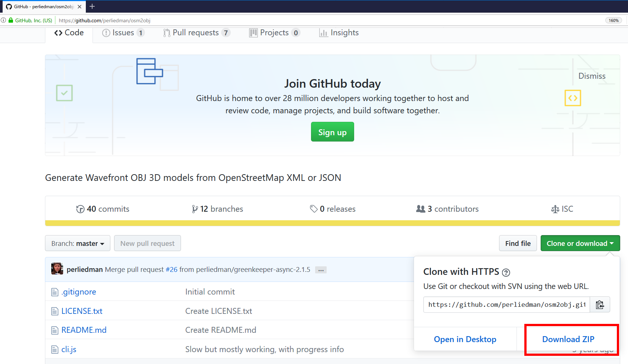Click the 160% zoom indicator

[614, 20]
